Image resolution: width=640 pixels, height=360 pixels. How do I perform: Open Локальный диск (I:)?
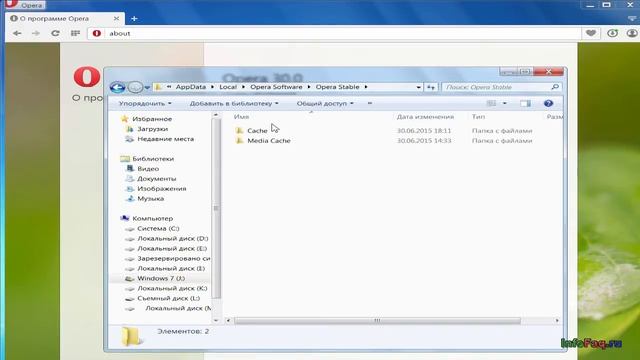[171, 269]
